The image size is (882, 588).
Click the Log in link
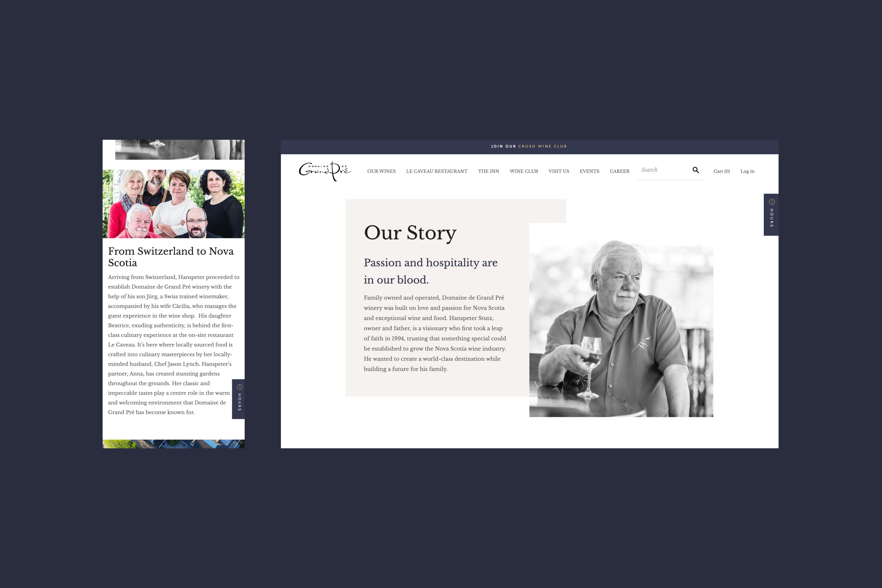click(747, 171)
